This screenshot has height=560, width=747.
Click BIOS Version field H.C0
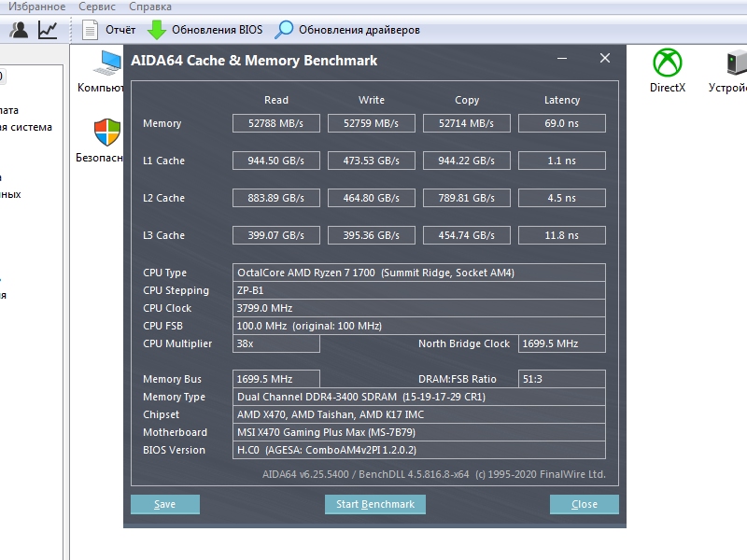pyautogui.click(x=419, y=450)
